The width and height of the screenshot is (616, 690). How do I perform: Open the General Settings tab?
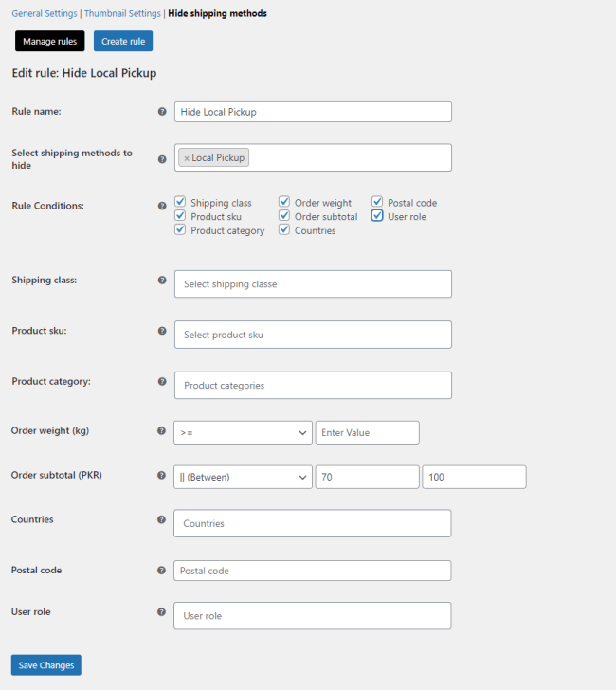45,14
